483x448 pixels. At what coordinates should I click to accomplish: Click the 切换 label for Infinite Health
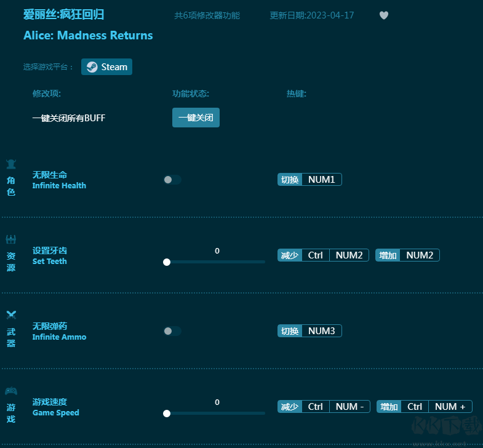coord(290,180)
